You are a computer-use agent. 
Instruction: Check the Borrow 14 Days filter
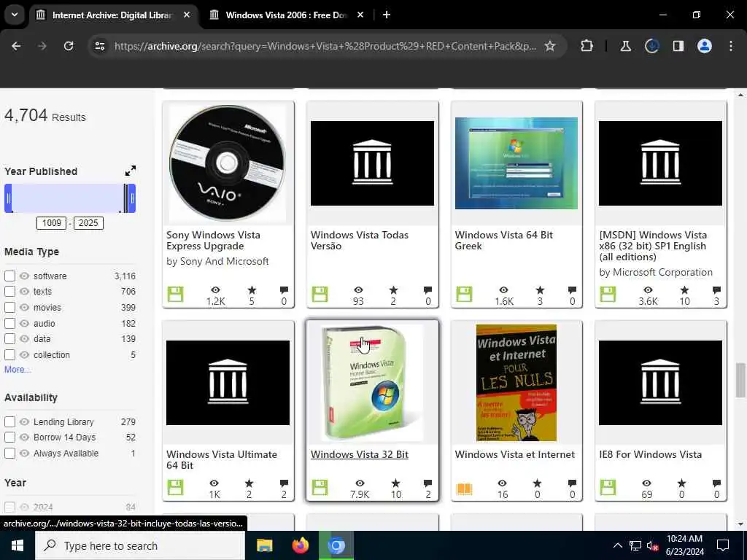[9, 437]
